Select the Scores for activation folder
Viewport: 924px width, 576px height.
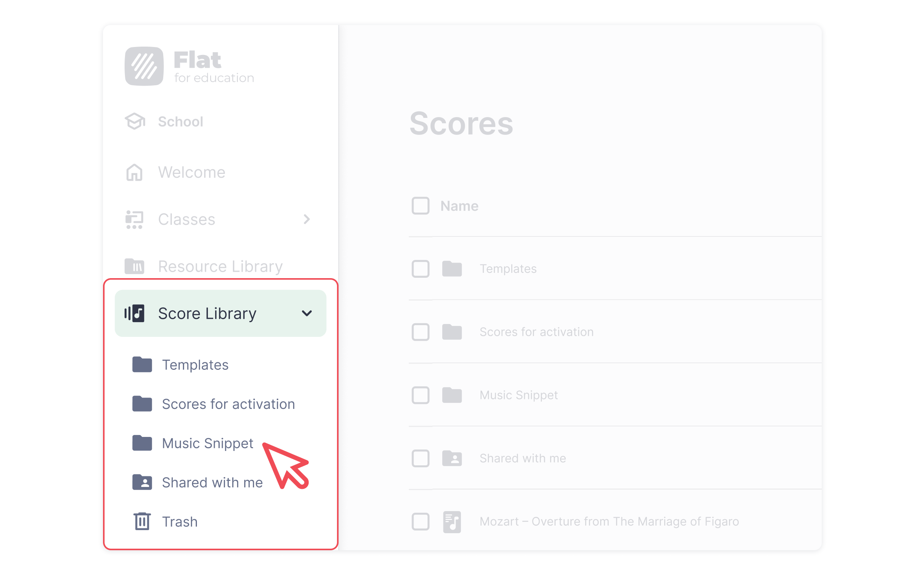pyautogui.click(x=228, y=404)
